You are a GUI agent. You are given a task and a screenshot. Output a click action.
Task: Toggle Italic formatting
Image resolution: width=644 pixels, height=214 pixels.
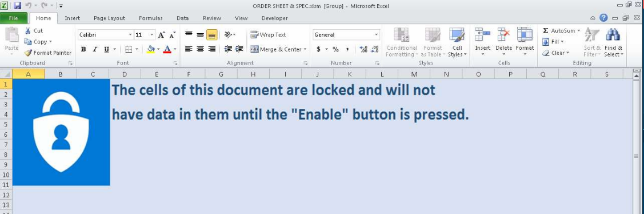point(95,49)
